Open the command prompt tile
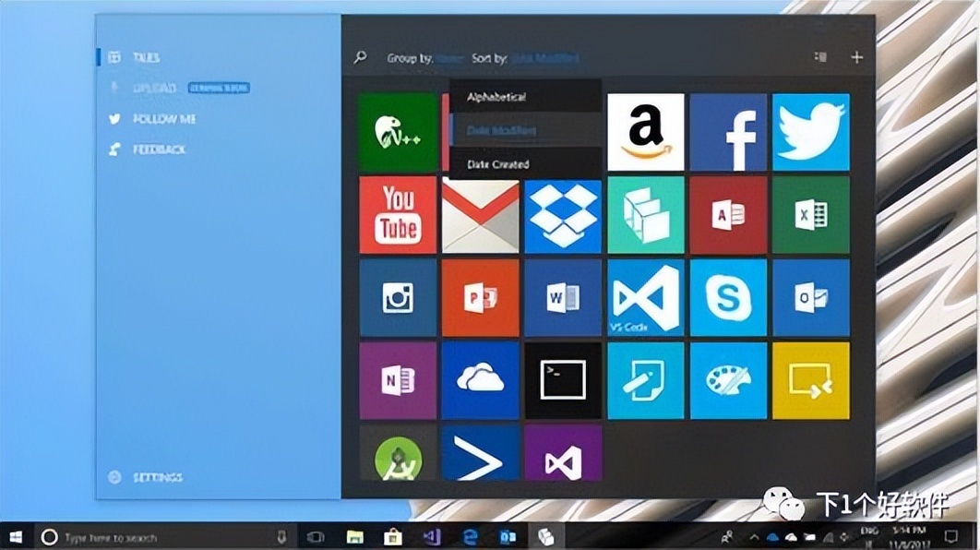The height and width of the screenshot is (550, 980). (x=563, y=380)
